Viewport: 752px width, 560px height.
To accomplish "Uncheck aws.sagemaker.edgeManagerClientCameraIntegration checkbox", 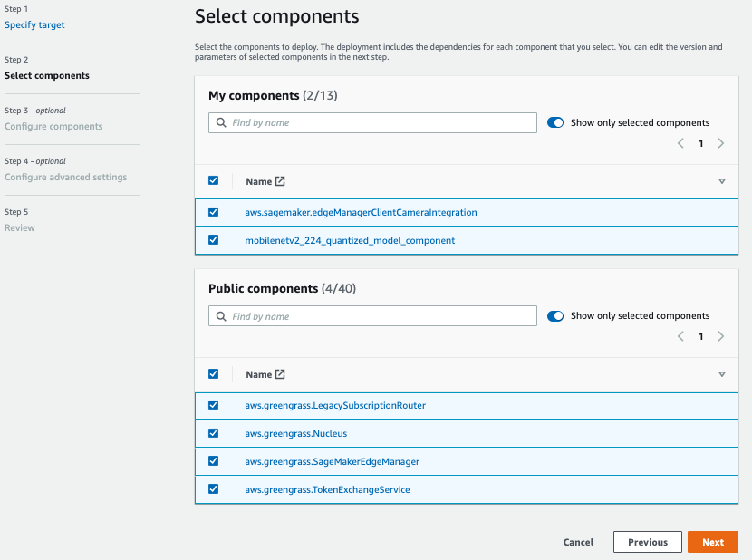I will point(214,212).
